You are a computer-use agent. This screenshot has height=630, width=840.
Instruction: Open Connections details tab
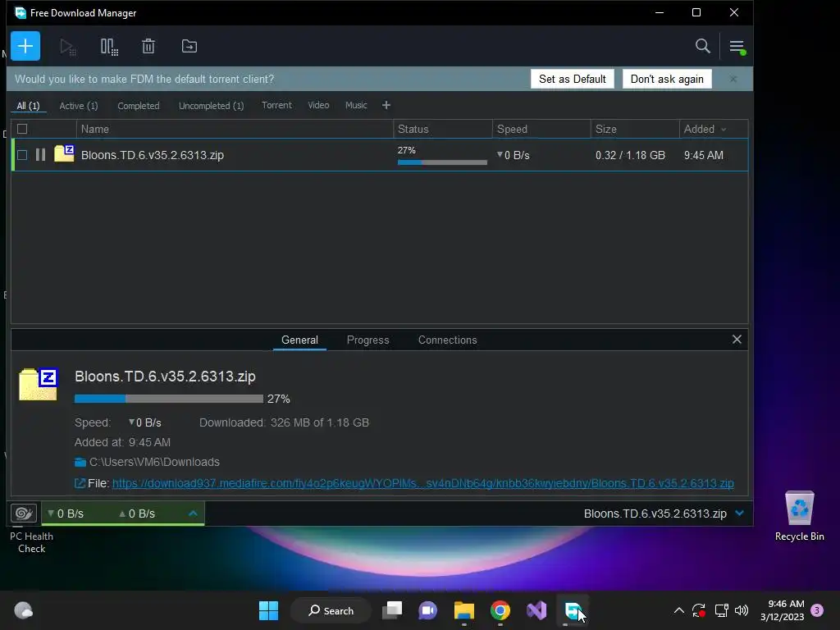tap(447, 340)
